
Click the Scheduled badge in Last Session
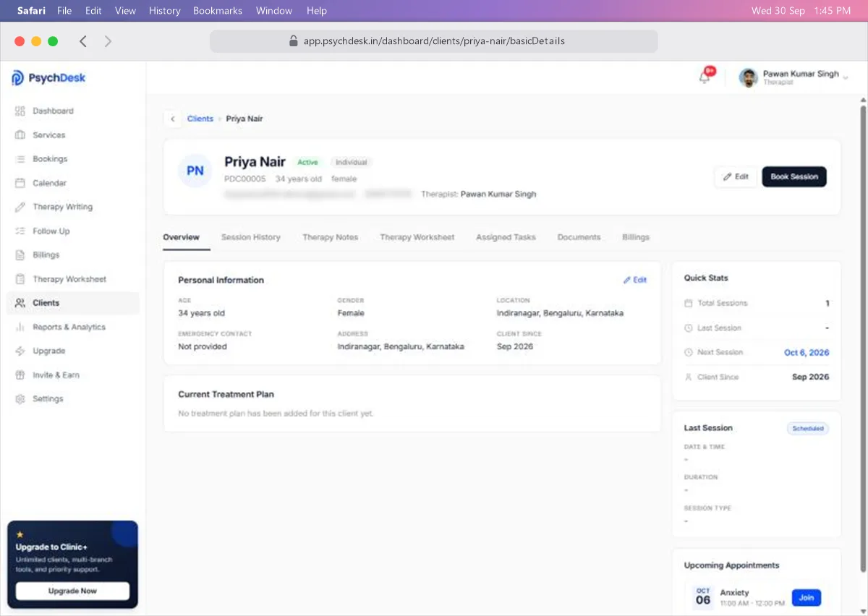pos(808,429)
